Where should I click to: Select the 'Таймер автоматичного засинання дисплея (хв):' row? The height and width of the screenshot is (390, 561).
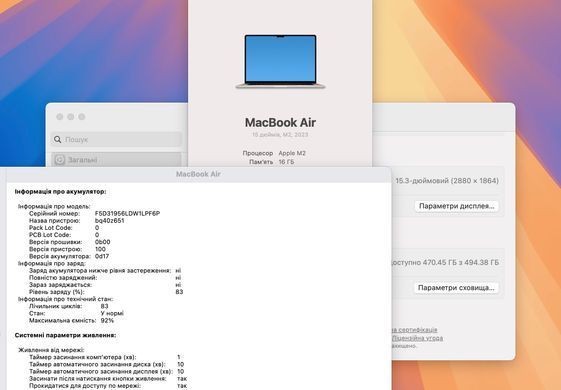click(x=107, y=371)
